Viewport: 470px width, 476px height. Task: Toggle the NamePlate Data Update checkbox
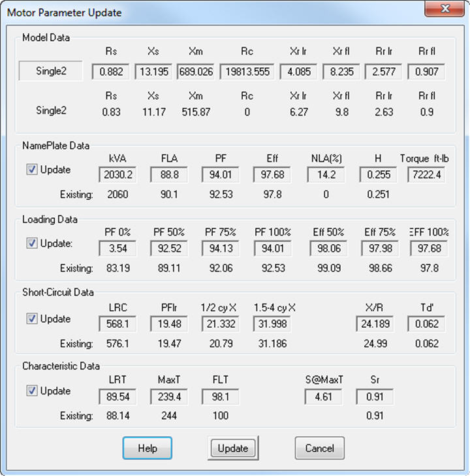click(x=32, y=170)
